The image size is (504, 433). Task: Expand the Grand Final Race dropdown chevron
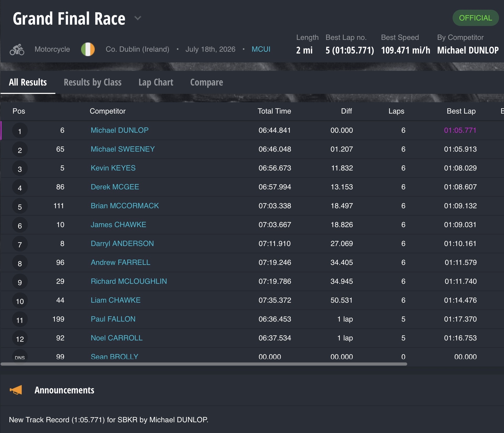click(138, 18)
